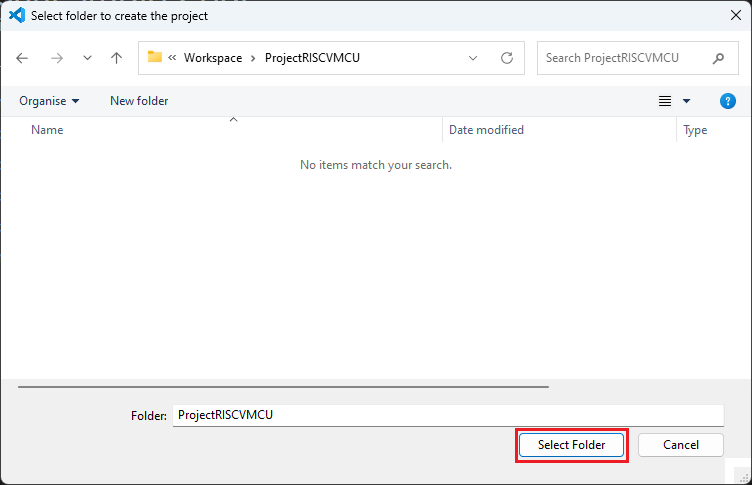Open the help icon
This screenshot has width=752, height=485.
728,101
